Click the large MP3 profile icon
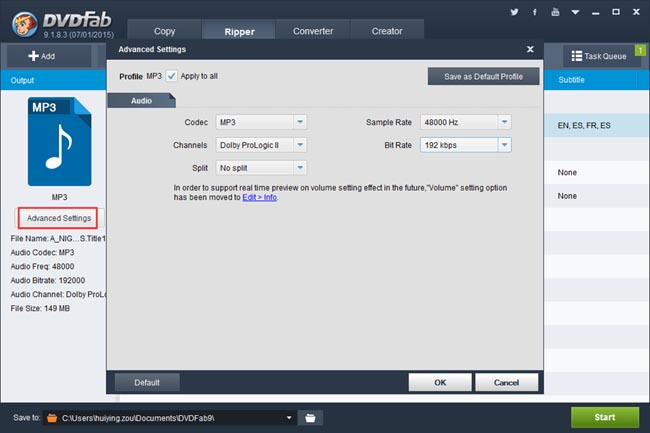Viewport: 650px width, 433px height. [x=59, y=141]
